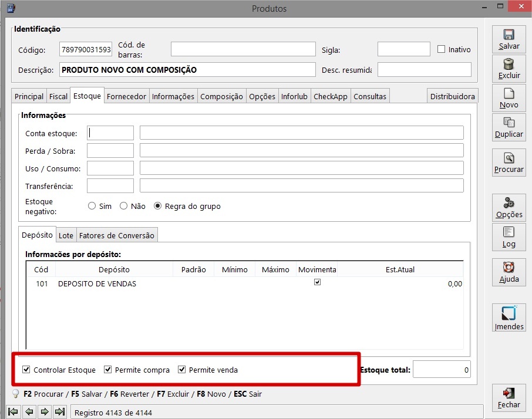
Task: Open search with Procurar icon
Action: click(x=509, y=158)
